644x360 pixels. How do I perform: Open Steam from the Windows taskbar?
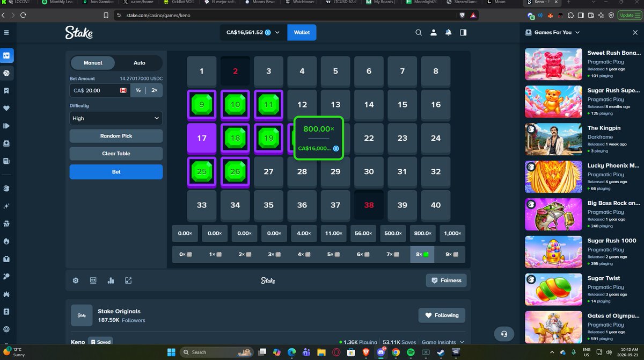click(x=441, y=352)
